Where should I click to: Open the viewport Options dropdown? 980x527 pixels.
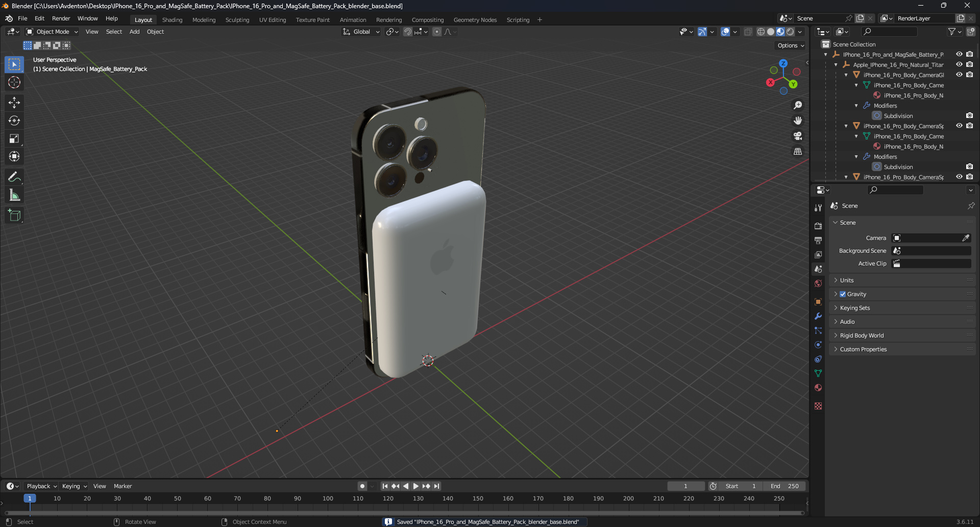coord(791,45)
